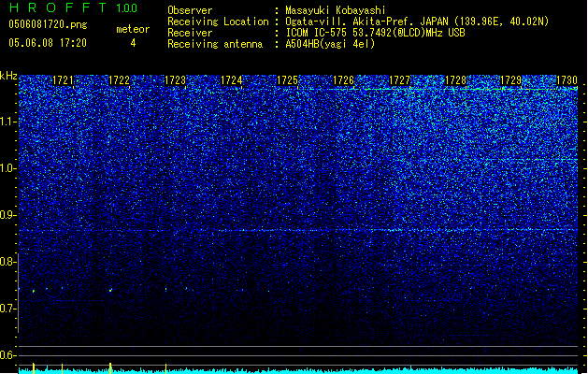The height and width of the screenshot is (374, 588).
Task: Click the 0.7 frequency axis label
Action: (x=7, y=309)
